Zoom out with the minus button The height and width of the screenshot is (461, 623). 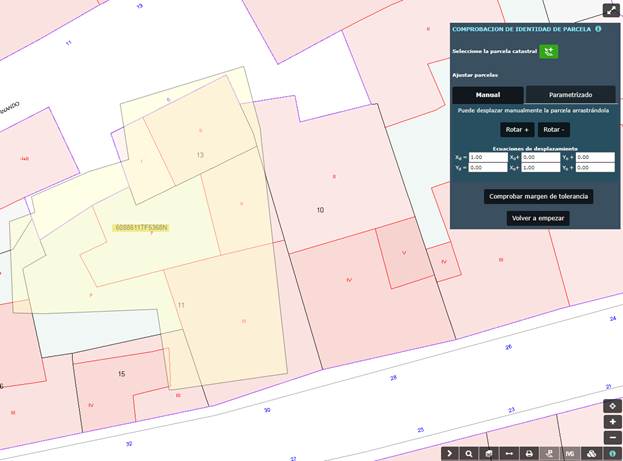(x=612, y=438)
